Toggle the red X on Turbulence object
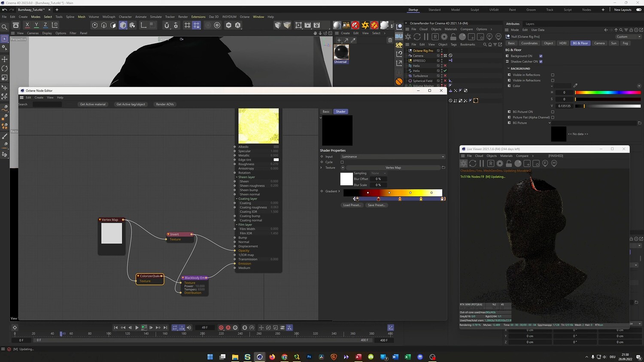644x362 pixels. tap(445, 76)
